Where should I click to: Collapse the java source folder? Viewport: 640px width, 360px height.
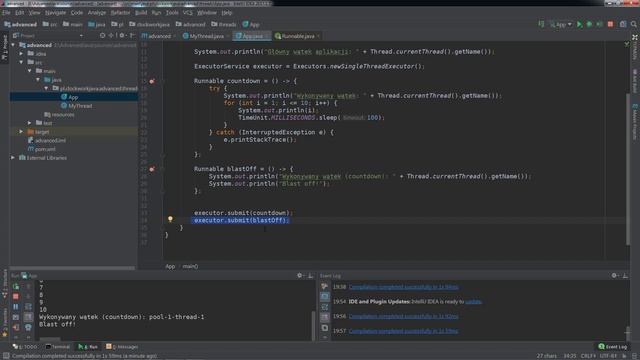(x=38, y=80)
